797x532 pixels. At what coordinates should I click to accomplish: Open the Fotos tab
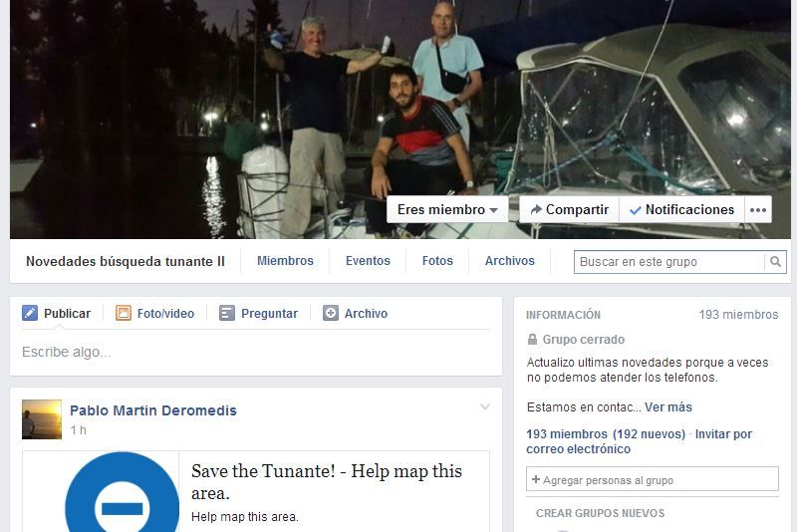[x=437, y=261]
